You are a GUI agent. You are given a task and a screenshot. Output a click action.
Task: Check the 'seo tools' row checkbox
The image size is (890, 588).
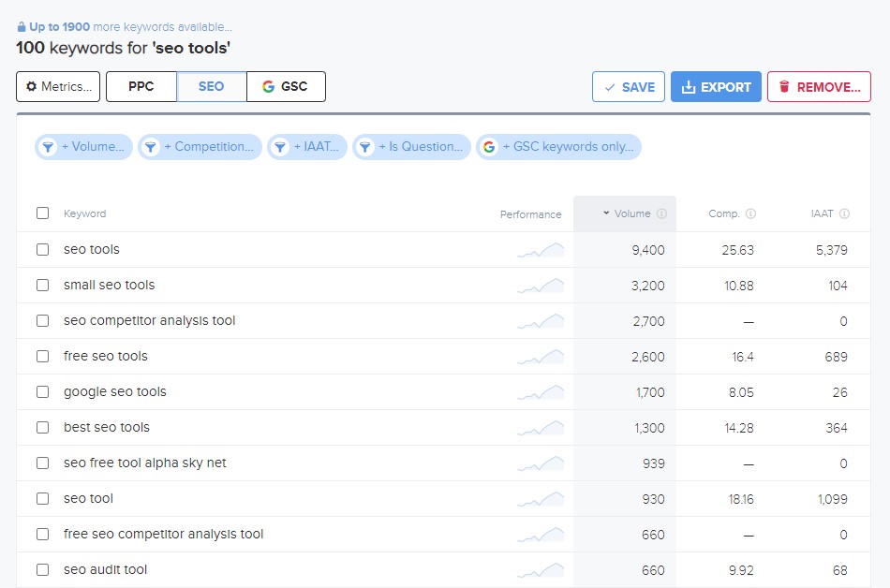42,249
